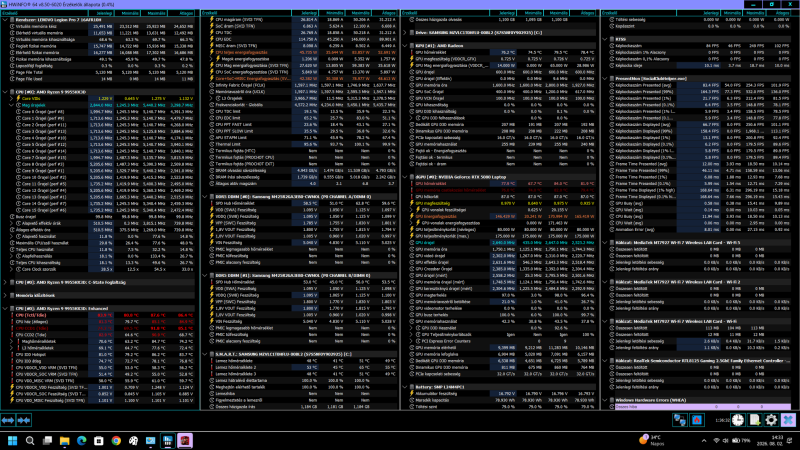Click Átlagos header above the RTSS panel

click(781, 13)
